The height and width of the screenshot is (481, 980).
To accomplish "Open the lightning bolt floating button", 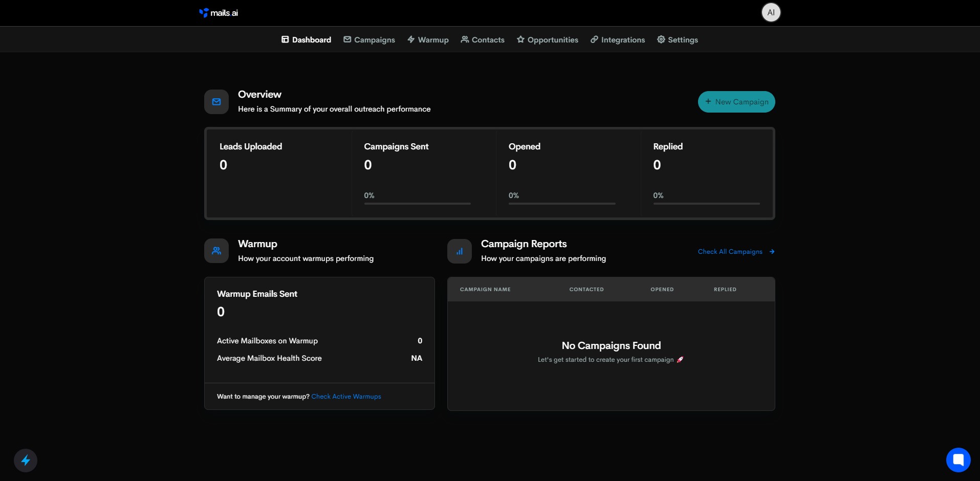I will click(x=26, y=461).
